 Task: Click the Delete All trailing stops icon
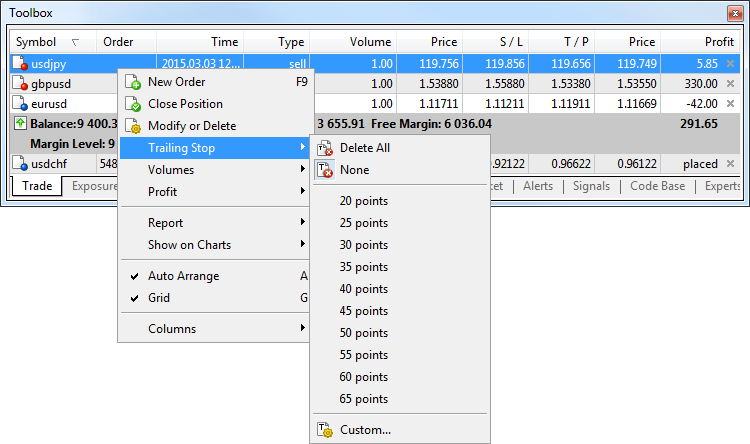point(325,148)
